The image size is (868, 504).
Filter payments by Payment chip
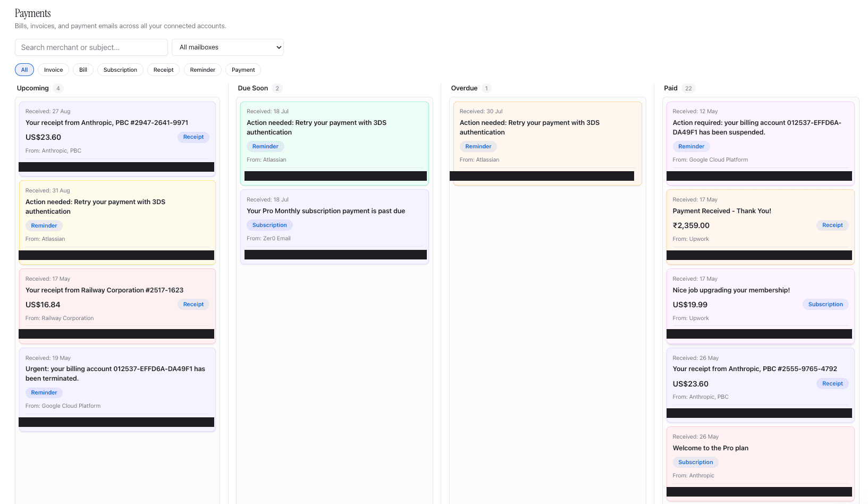pyautogui.click(x=243, y=70)
